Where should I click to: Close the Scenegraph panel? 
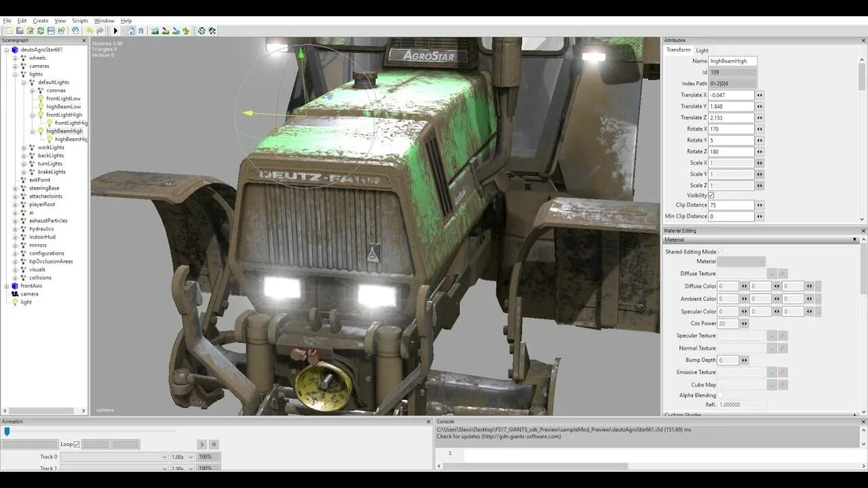(84, 41)
